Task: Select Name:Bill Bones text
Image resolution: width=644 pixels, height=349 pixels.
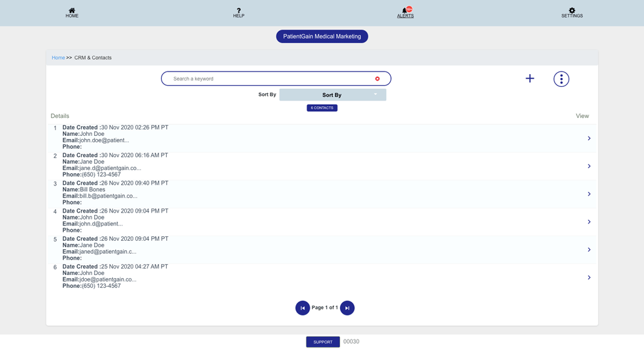Action: [x=84, y=190]
